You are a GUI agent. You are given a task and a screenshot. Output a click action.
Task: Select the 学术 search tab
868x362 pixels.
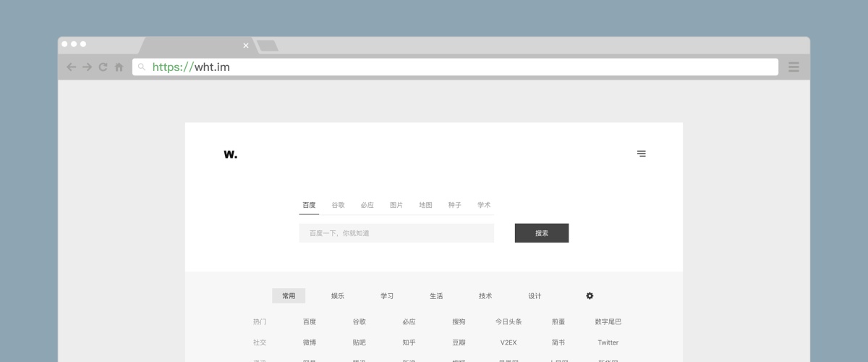point(484,205)
